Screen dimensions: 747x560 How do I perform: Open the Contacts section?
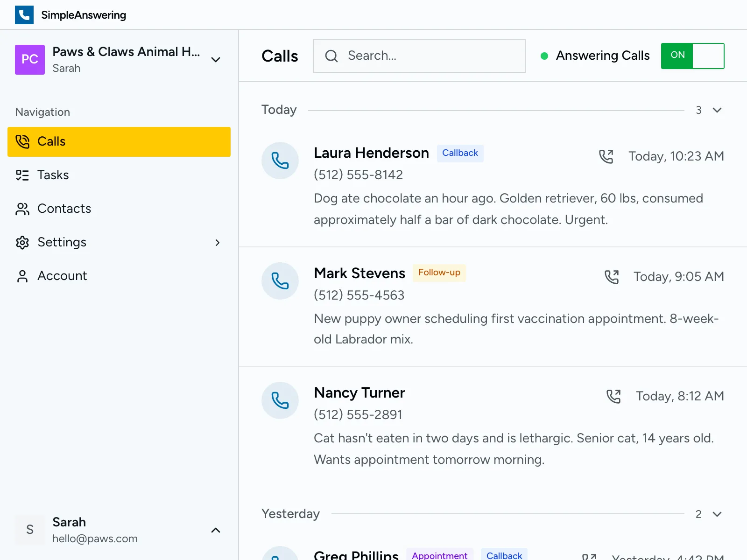click(64, 209)
